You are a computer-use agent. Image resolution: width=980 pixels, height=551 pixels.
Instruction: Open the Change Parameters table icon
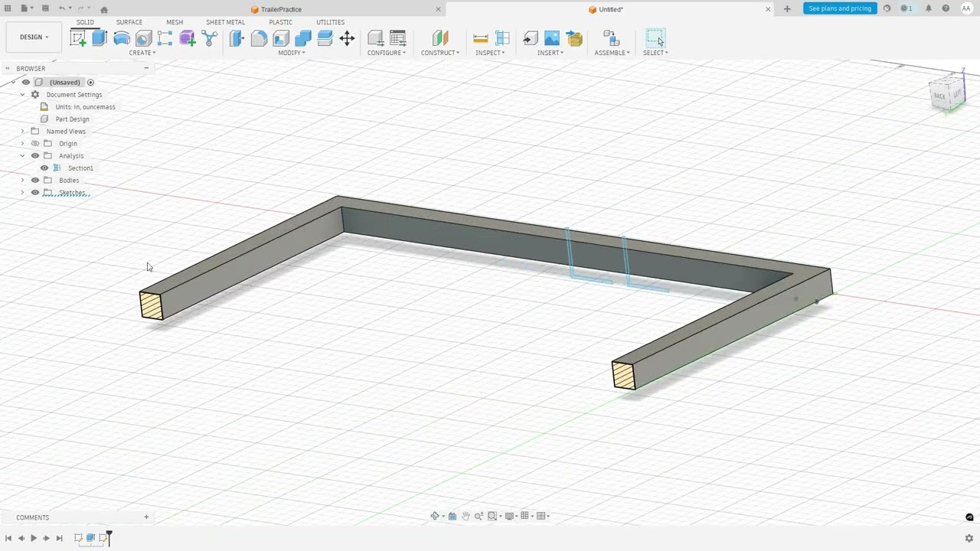[x=398, y=38]
